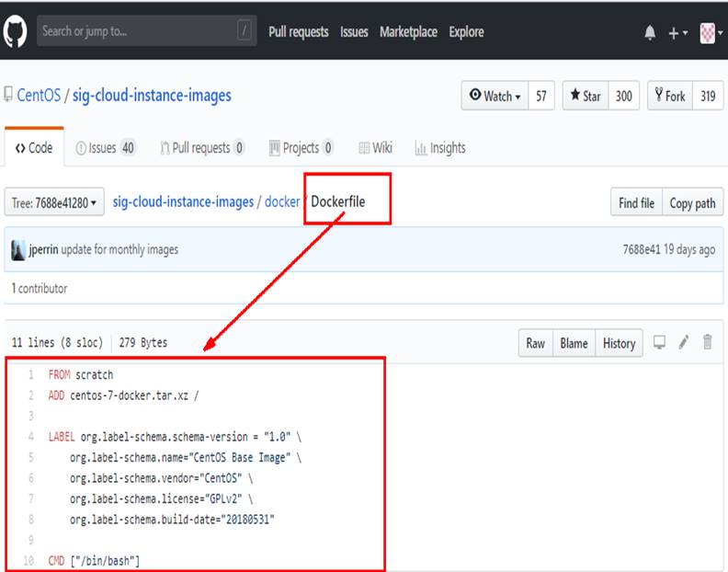Click the code line ADD centos-7-docker.tar.xz
The width and height of the screenshot is (728, 572).
(x=123, y=395)
